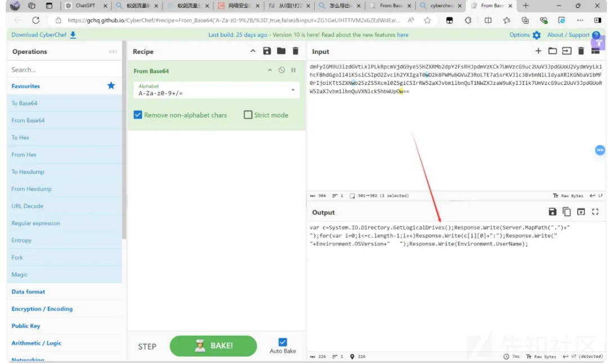Select To Hexdump operation
The width and height of the screenshot is (608, 364).
pyautogui.click(x=64, y=172)
